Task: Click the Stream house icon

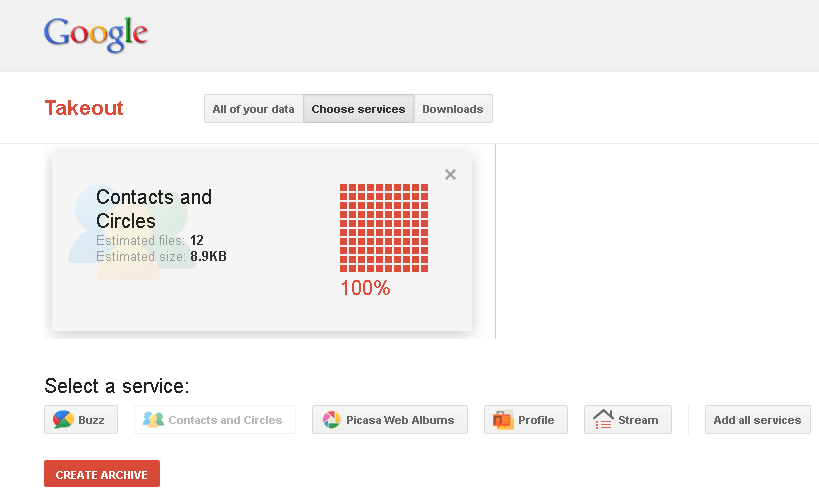Action: (x=603, y=419)
